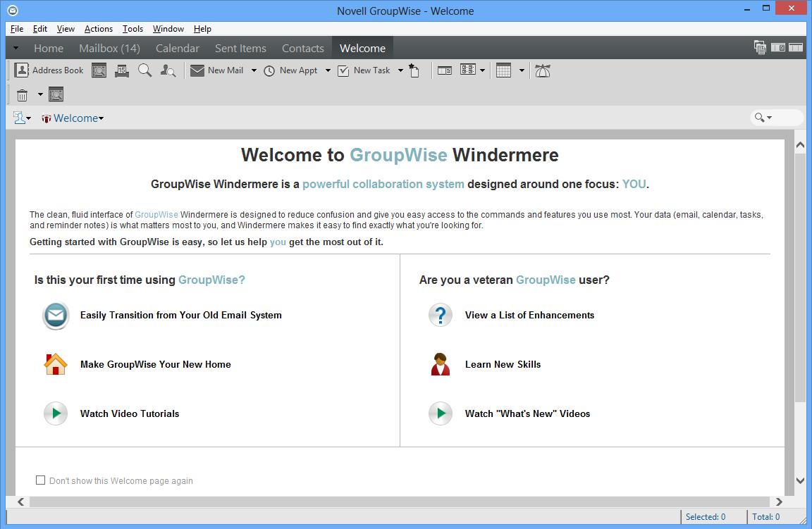
Task: Click the umbrella-shaped toolbar icon
Action: tap(543, 70)
